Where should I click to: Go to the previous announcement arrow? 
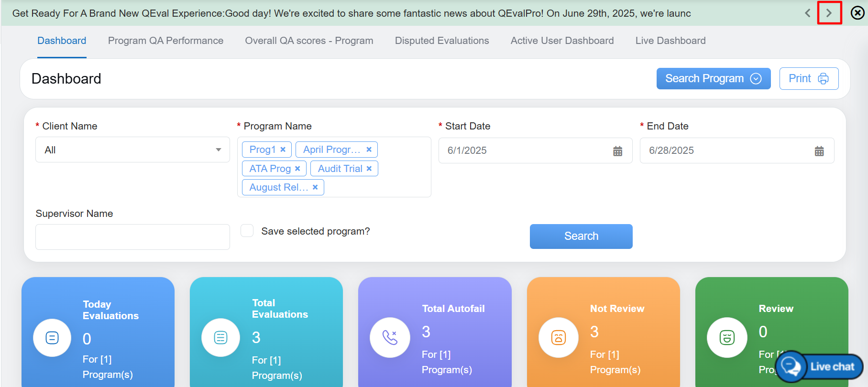pyautogui.click(x=808, y=13)
